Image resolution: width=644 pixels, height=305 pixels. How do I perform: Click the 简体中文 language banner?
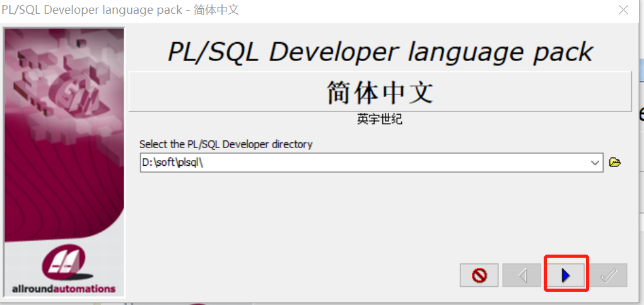tap(380, 91)
